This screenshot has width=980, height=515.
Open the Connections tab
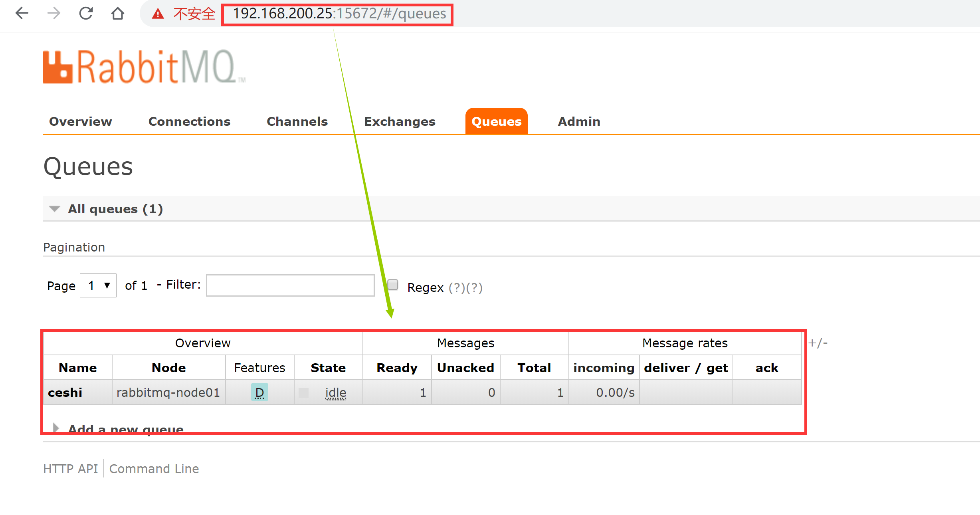coord(189,121)
